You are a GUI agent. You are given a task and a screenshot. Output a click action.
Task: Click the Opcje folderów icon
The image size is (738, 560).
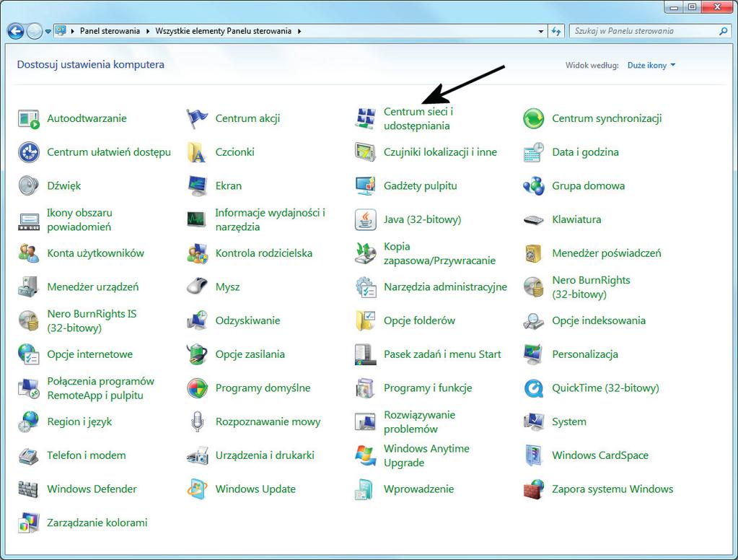[365, 320]
